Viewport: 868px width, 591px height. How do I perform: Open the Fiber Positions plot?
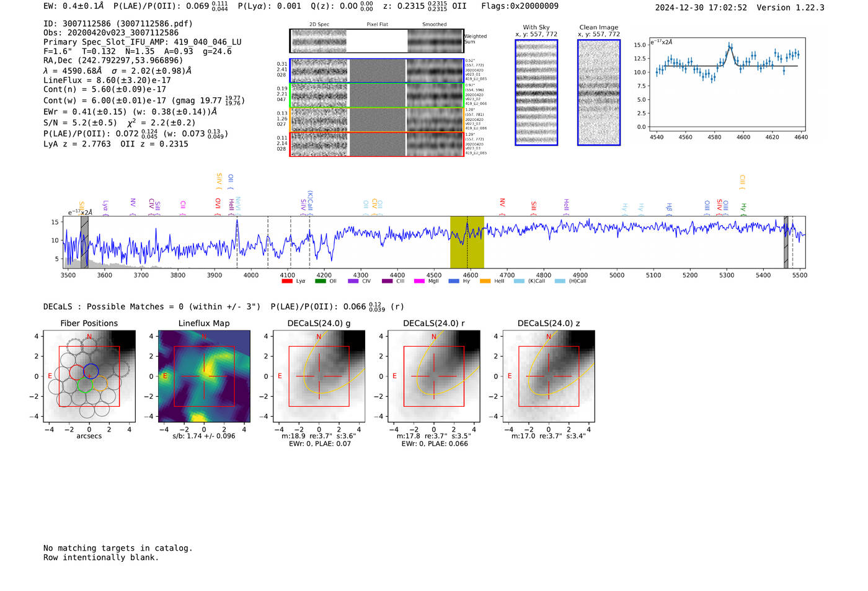(x=89, y=376)
